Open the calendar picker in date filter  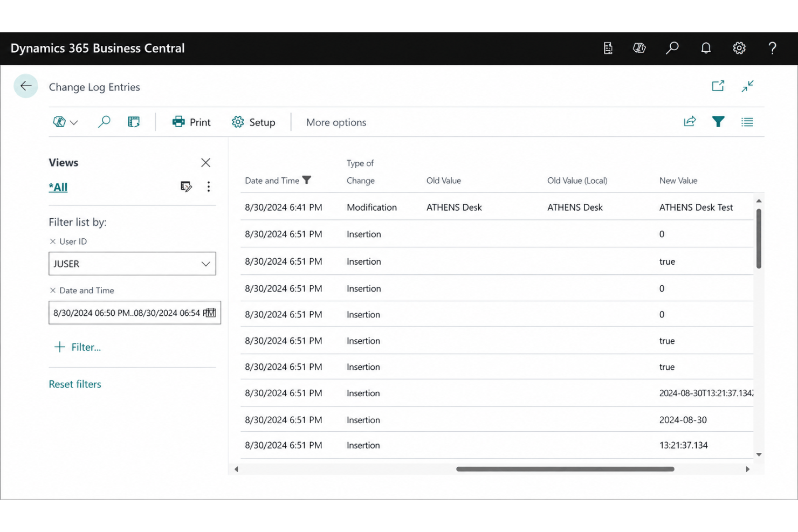pyautogui.click(x=211, y=313)
